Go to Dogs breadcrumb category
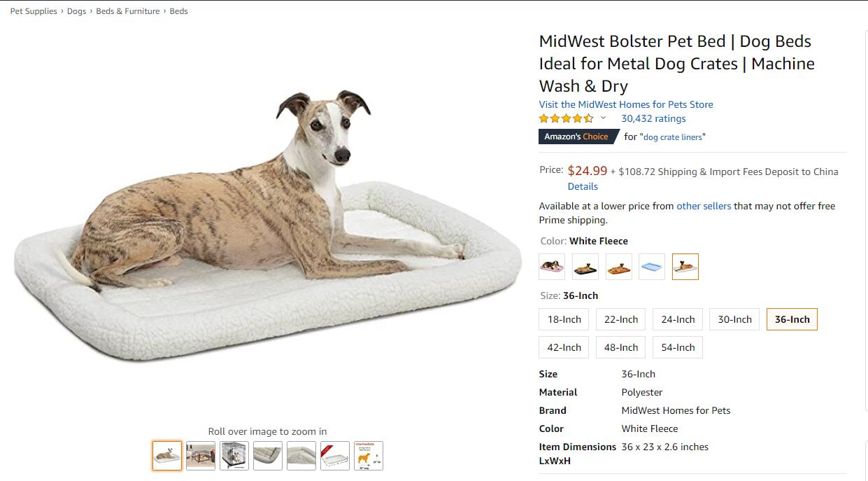This screenshot has height=481, width=868. pyautogui.click(x=76, y=11)
